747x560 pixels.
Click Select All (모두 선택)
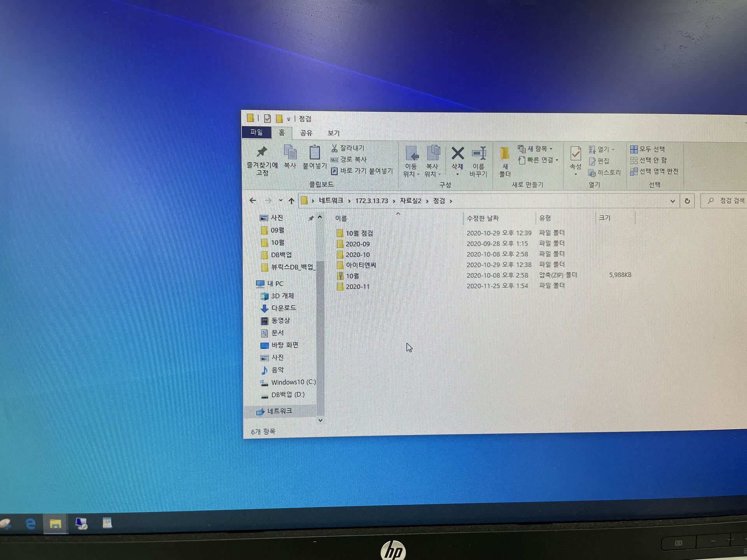tap(647, 149)
